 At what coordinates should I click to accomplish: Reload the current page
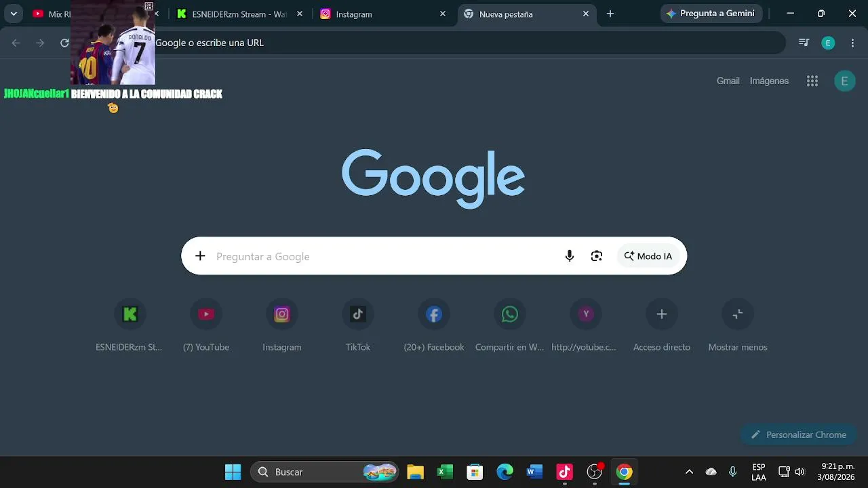tap(64, 43)
